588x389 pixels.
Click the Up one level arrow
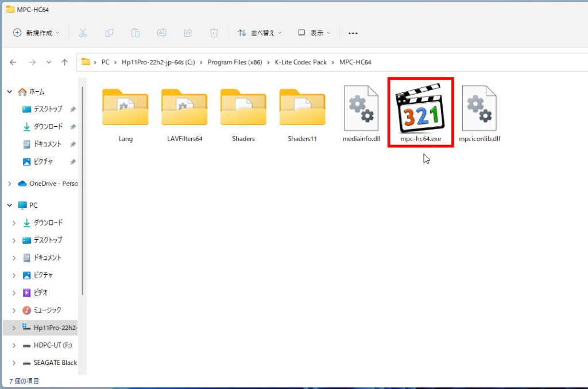(x=65, y=62)
